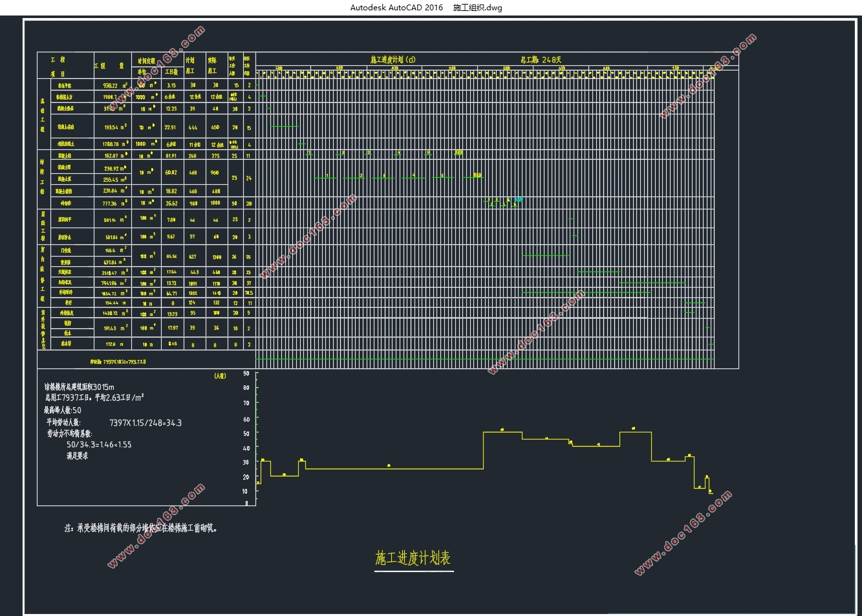Viewport: 862px width, 616px height.
Task: Click the work-days cell 26.62
Action: (x=171, y=203)
